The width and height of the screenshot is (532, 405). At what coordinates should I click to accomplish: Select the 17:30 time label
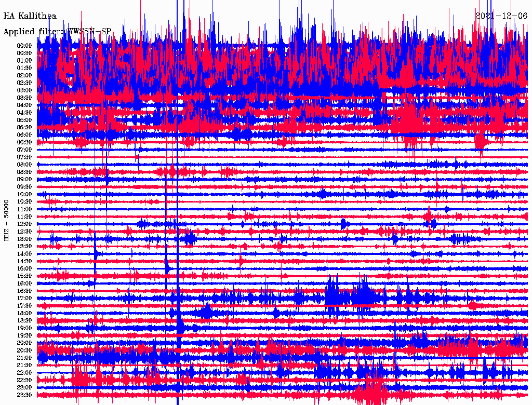click(x=24, y=306)
